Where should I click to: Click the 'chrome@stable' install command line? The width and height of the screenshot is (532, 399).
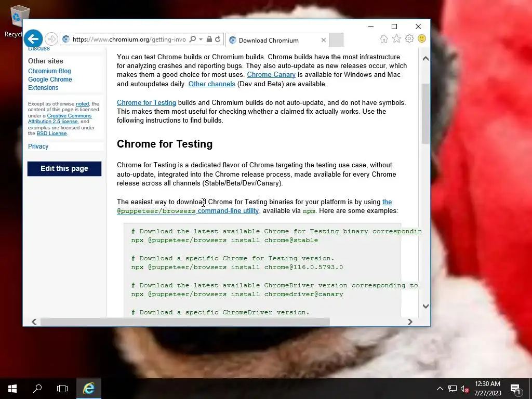point(224,240)
